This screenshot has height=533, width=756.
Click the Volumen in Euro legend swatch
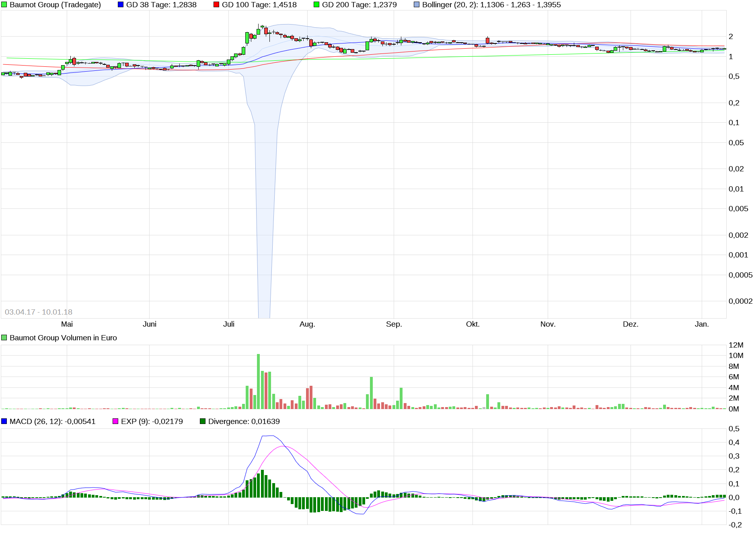4,338
